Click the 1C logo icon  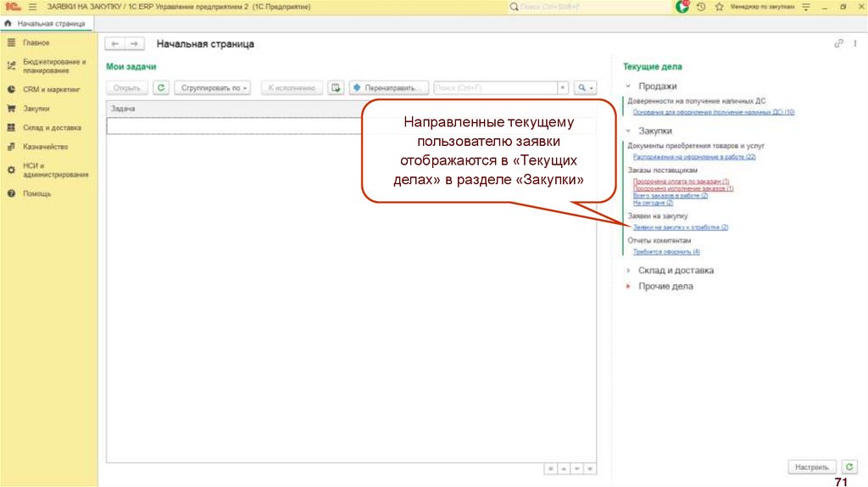(12, 7)
